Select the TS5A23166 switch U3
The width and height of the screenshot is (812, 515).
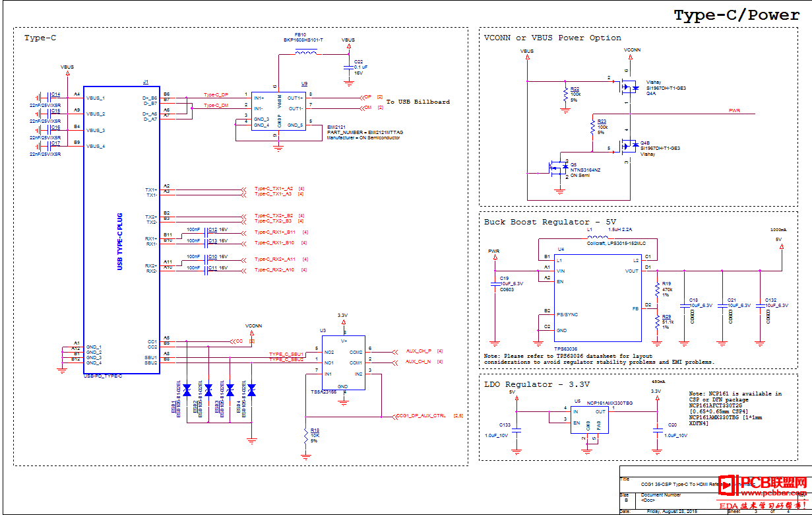click(x=343, y=362)
